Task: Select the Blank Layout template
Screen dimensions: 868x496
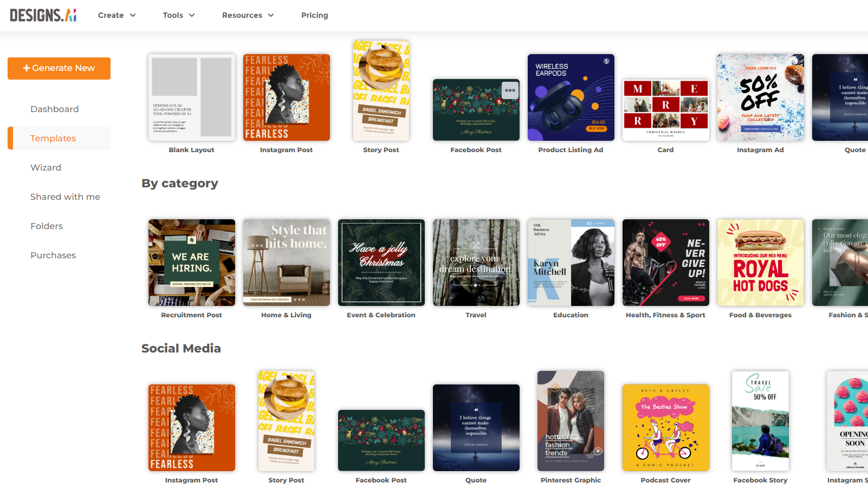Action: [191, 97]
